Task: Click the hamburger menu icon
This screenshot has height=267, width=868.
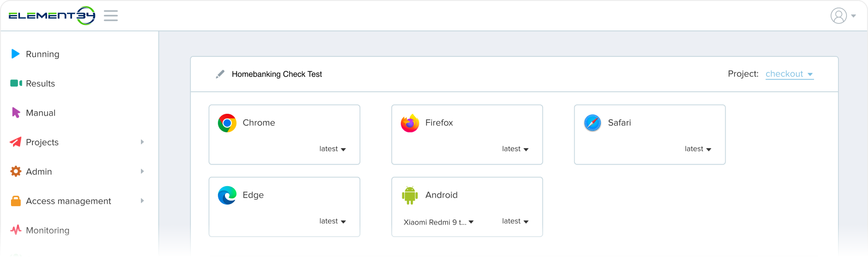Action: tap(110, 15)
